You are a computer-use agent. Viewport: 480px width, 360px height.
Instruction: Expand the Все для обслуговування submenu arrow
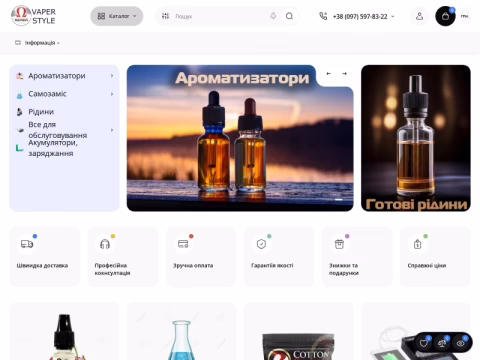[x=112, y=130]
